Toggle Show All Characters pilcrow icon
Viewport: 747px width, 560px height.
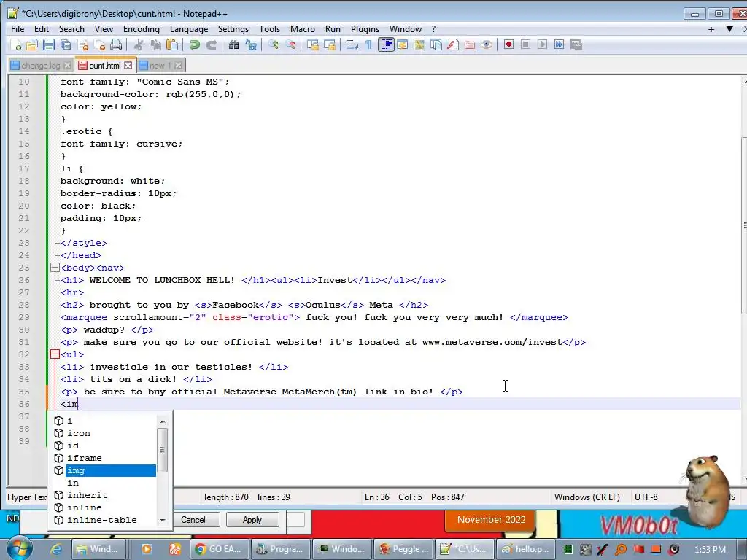coord(368,44)
